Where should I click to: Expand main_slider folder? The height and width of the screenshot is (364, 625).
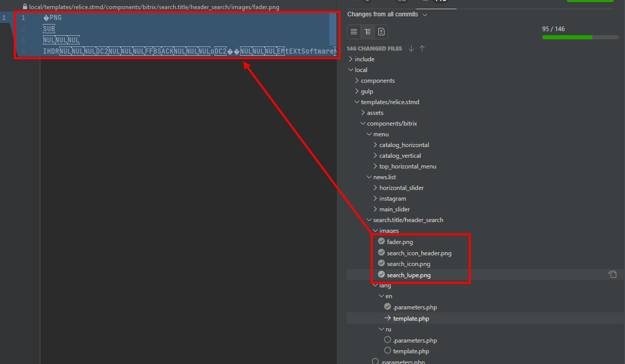pos(375,209)
